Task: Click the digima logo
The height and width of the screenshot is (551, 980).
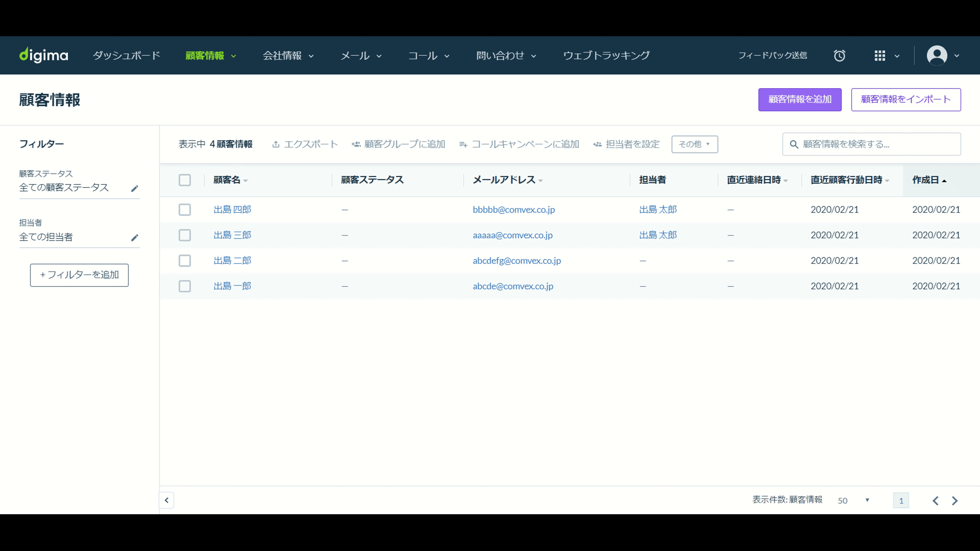Action: click(x=44, y=56)
